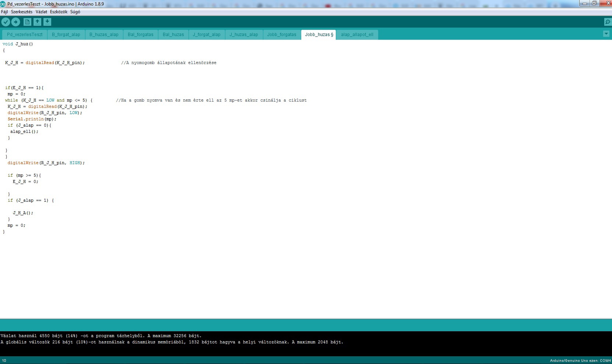
Task: Click the 'digitalWrite(R_J_H_pin, LOW);' line
Action: coord(45,113)
